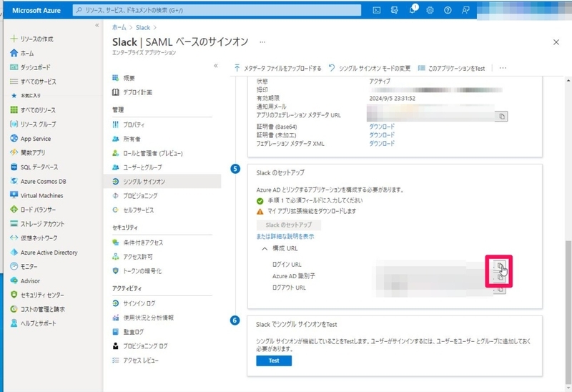The height and width of the screenshot is (392, 572).
Task: Open directory and subscription filter icon
Action: [x=395, y=10]
